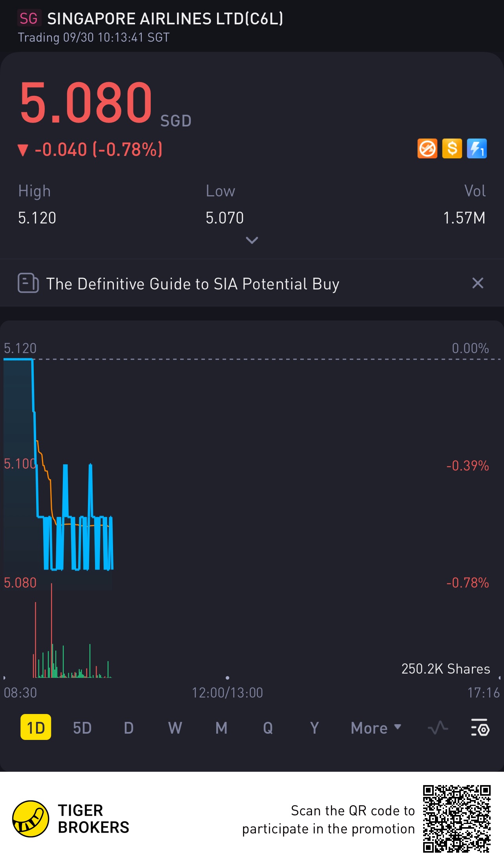This screenshot has width=504, height=866.
Task: Select the 1D chart tab
Action: tap(36, 728)
